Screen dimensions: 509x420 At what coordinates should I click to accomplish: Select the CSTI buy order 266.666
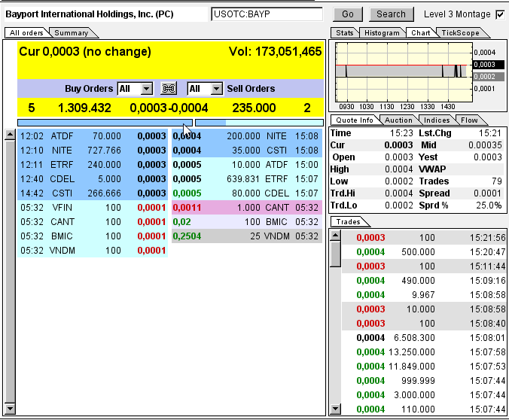[93, 193]
